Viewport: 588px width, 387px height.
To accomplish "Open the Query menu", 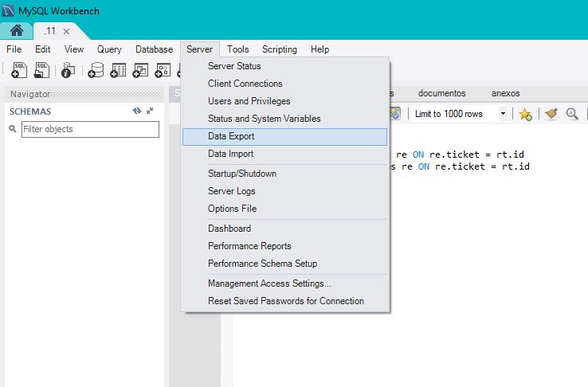I will (109, 49).
